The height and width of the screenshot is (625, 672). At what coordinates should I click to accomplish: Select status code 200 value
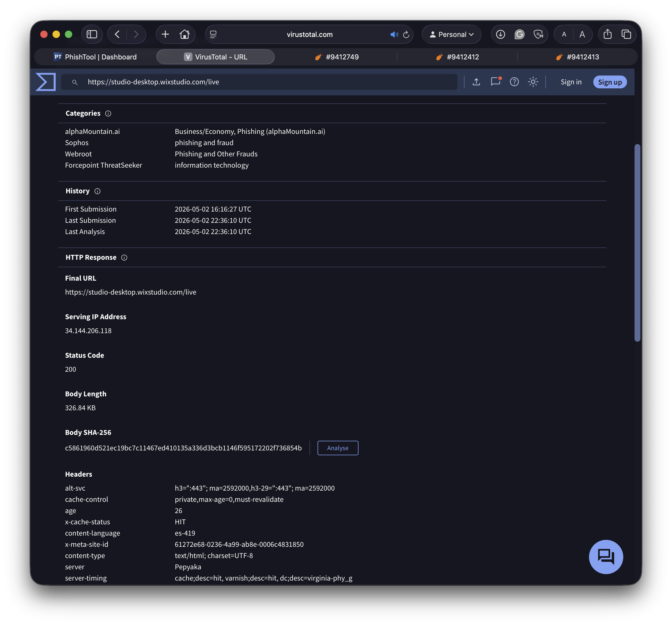pos(70,369)
